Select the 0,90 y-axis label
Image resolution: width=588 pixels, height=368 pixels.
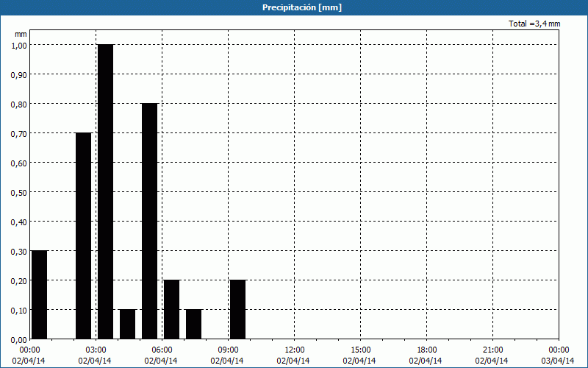[19, 75]
